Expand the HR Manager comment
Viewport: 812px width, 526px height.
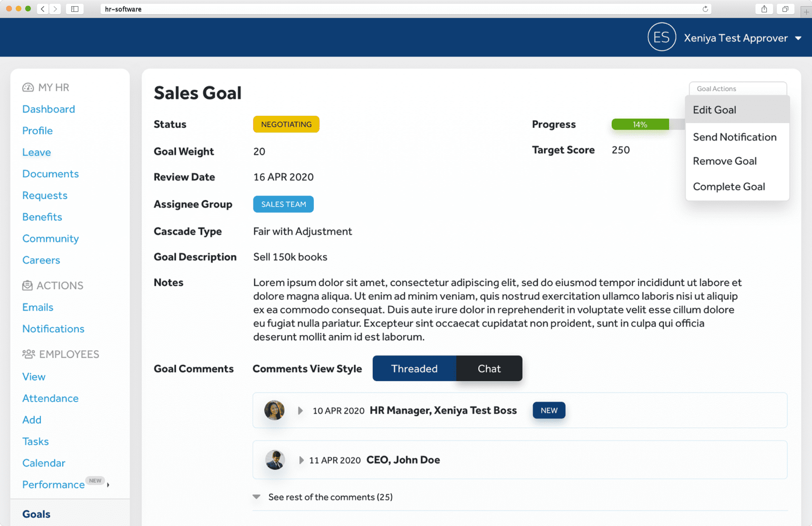[301, 410]
